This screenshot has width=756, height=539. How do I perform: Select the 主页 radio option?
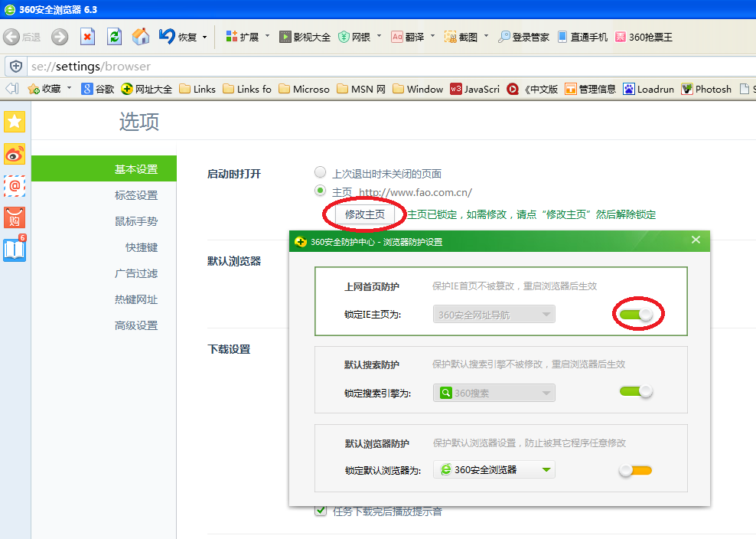point(320,191)
